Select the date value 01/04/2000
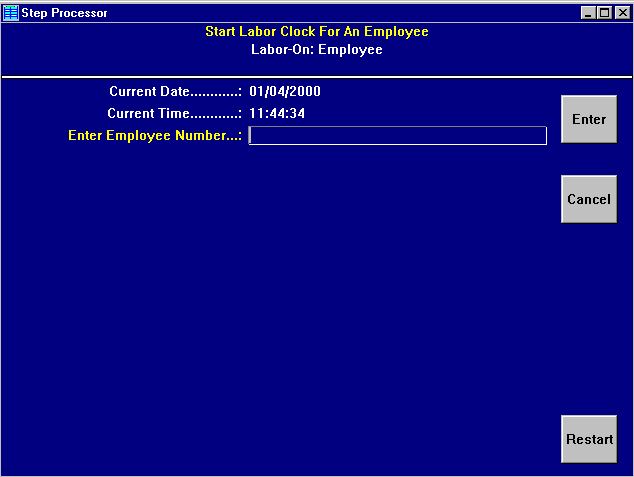Image resolution: width=634 pixels, height=477 pixels. pyautogui.click(x=285, y=92)
